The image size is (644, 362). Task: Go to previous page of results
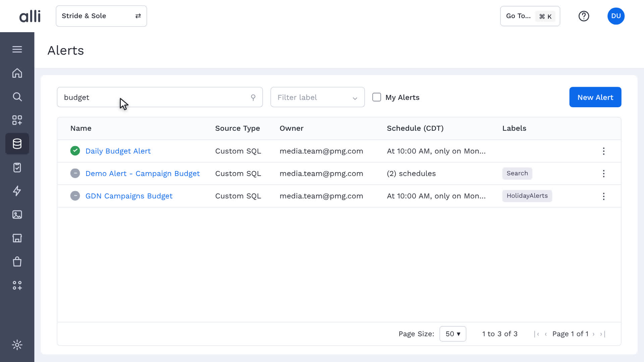click(546, 334)
